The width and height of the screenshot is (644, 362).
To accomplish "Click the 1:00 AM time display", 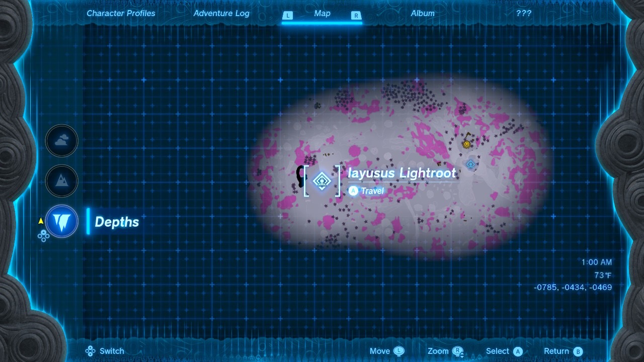I will click(597, 262).
